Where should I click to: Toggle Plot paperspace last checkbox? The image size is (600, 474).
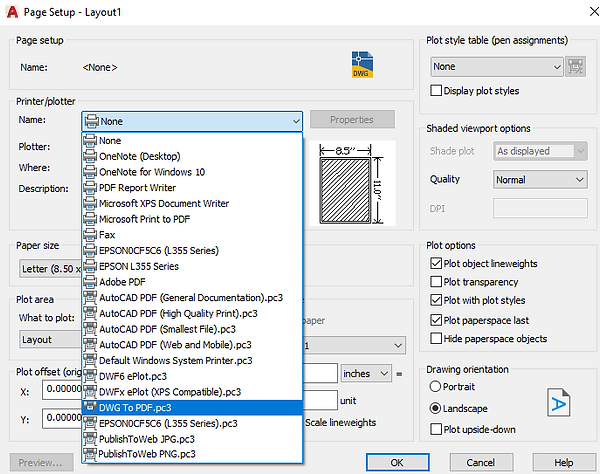pyautogui.click(x=436, y=320)
